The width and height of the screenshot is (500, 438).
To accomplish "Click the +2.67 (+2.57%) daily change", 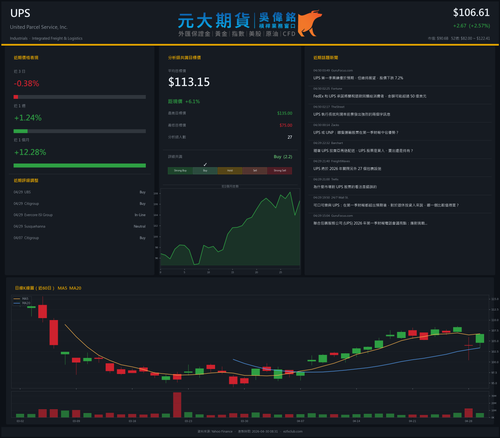I will pyautogui.click(x=471, y=26).
